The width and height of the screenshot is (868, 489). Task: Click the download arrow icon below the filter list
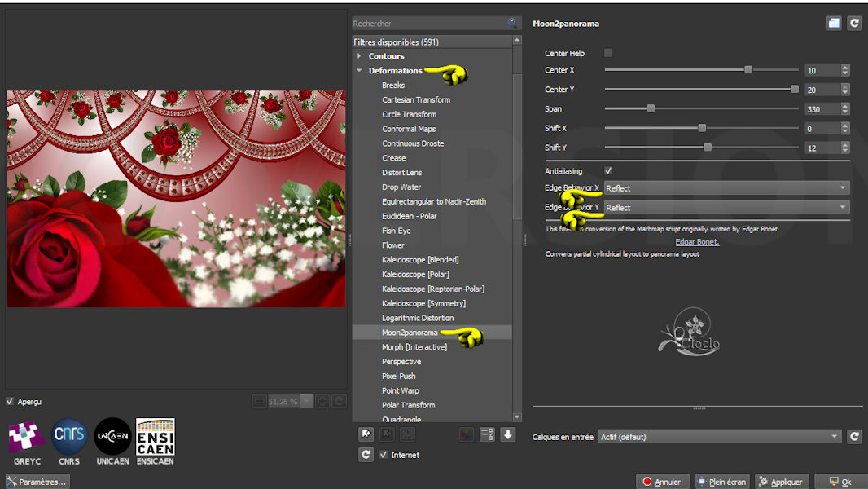click(508, 434)
